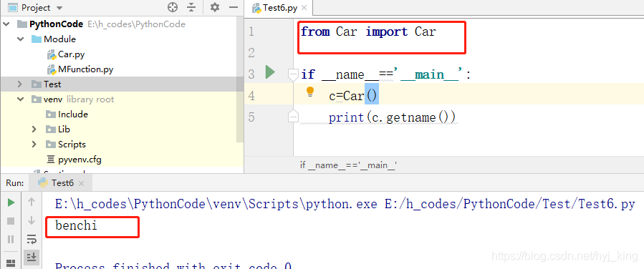
Task: Hide the Project panel with minimize dash
Action: (234, 7)
